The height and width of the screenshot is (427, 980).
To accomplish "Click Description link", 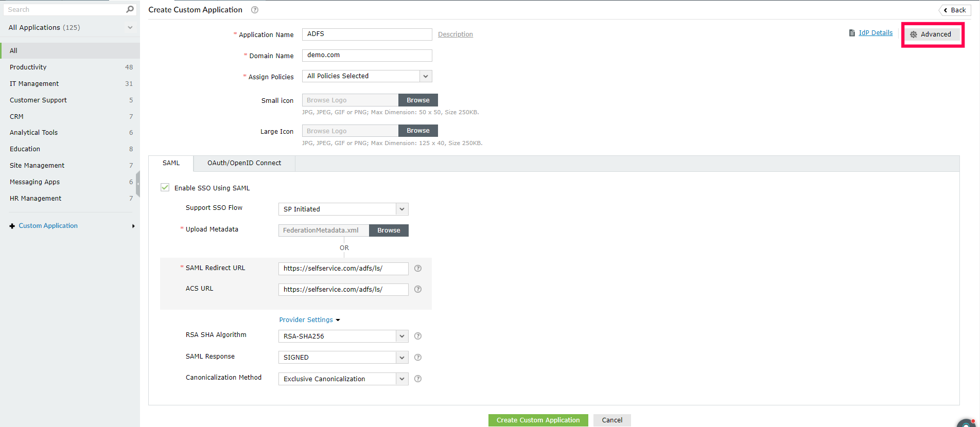I will click(456, 34).
